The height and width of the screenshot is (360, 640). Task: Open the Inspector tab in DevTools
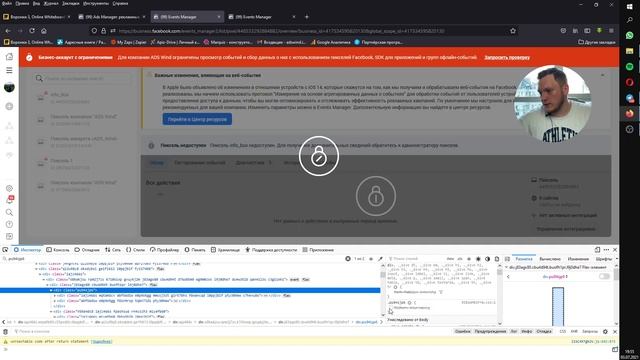tap(27, 250)
